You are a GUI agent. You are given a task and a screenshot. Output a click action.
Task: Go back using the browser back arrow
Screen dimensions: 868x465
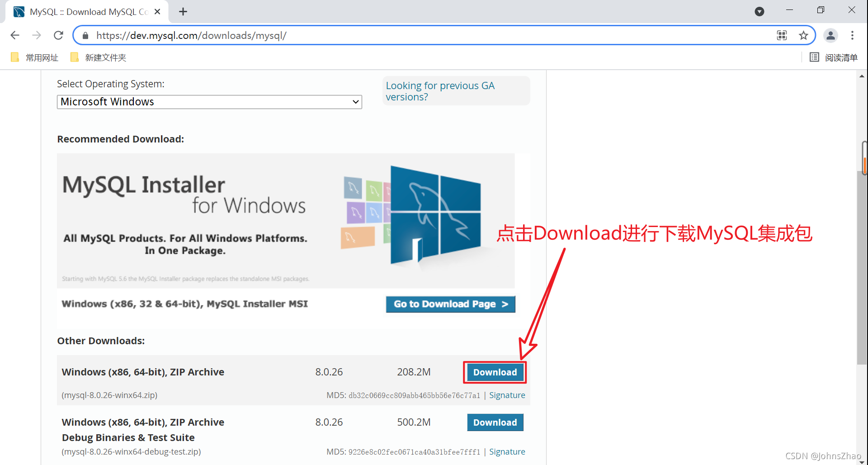pos(15,35)
